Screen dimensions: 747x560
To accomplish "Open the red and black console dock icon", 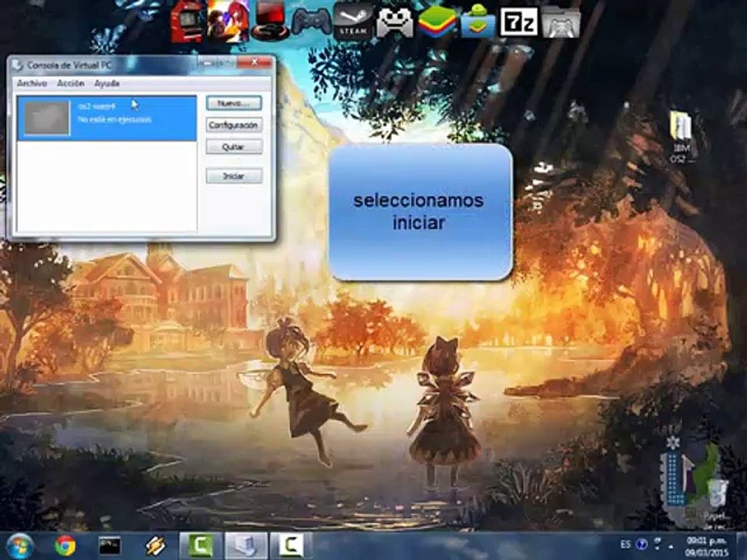I will [x=270, y=22].
